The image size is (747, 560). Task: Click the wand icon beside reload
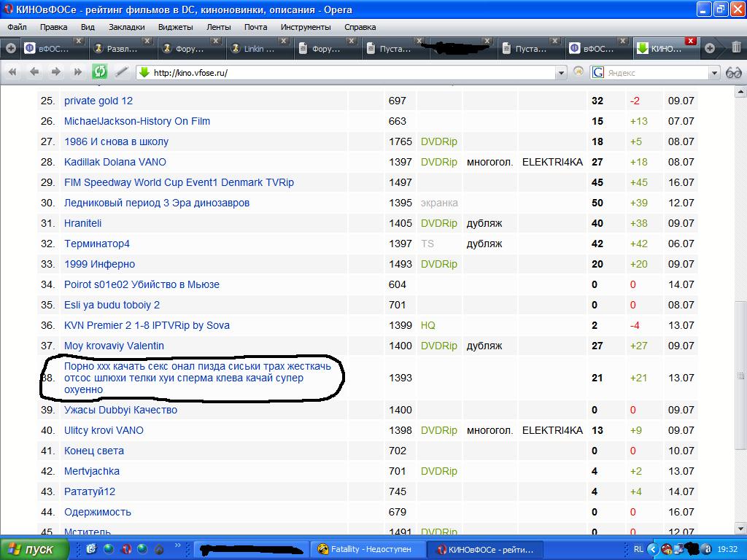point(122,72)
